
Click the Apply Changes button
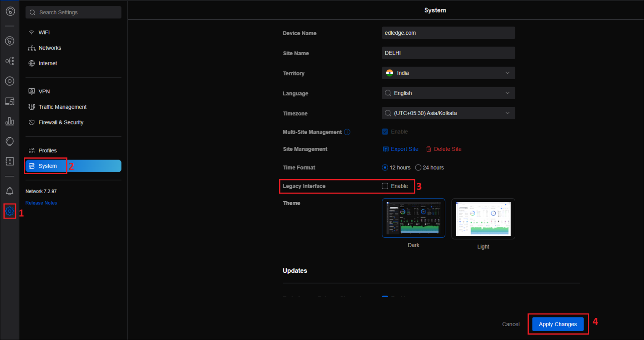[558, 324]
